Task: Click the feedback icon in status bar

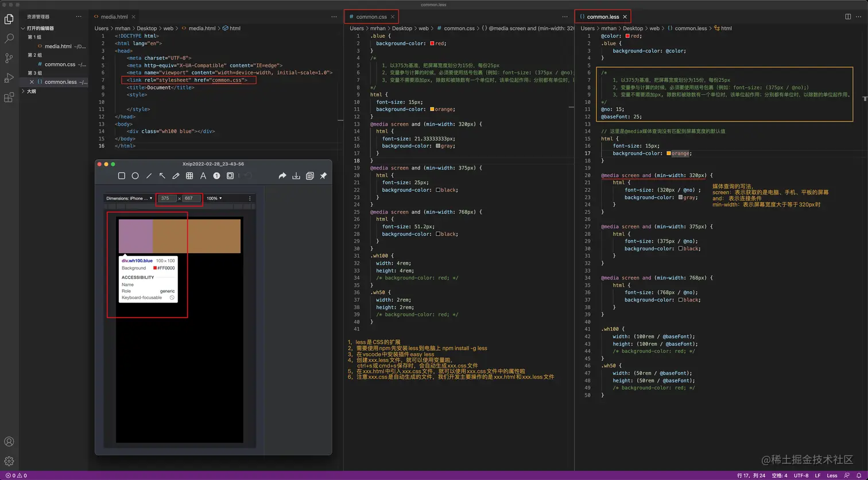Action: 846,475
